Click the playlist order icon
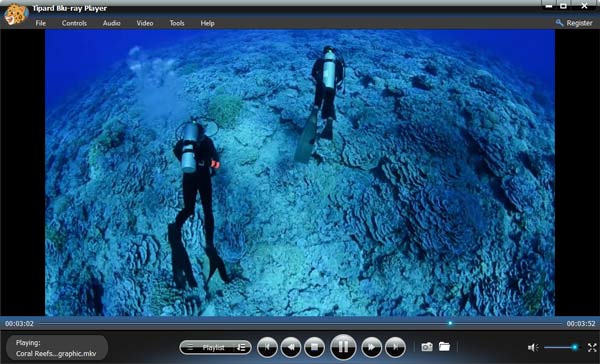This screenshot has height=364, width=600. point(241,348)
